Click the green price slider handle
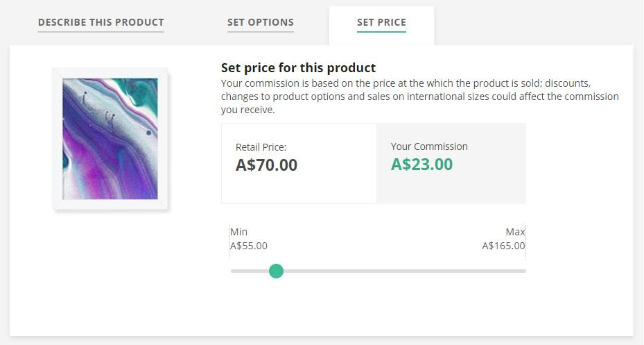644x345 pixels. 276,271
